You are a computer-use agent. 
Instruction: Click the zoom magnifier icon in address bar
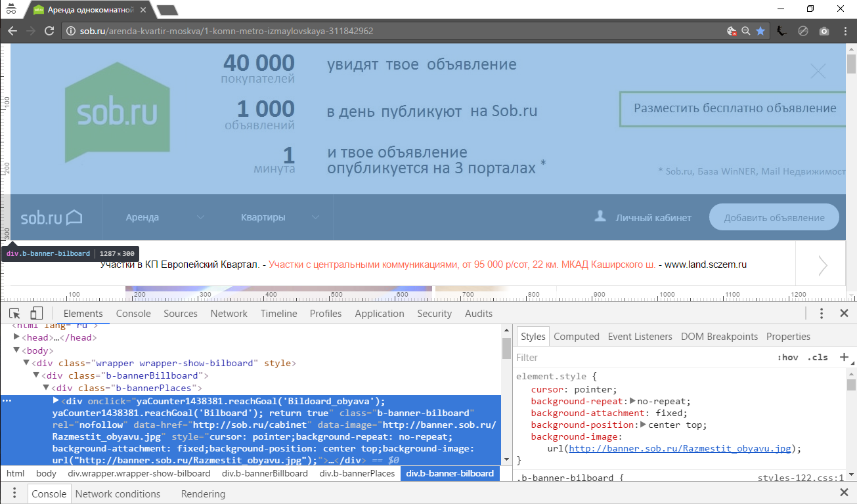pyautogui.click(x=746, y=31)
